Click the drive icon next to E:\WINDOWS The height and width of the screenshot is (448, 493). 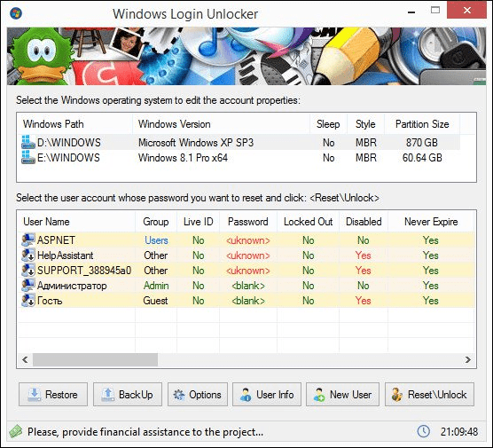pos(28,157)
